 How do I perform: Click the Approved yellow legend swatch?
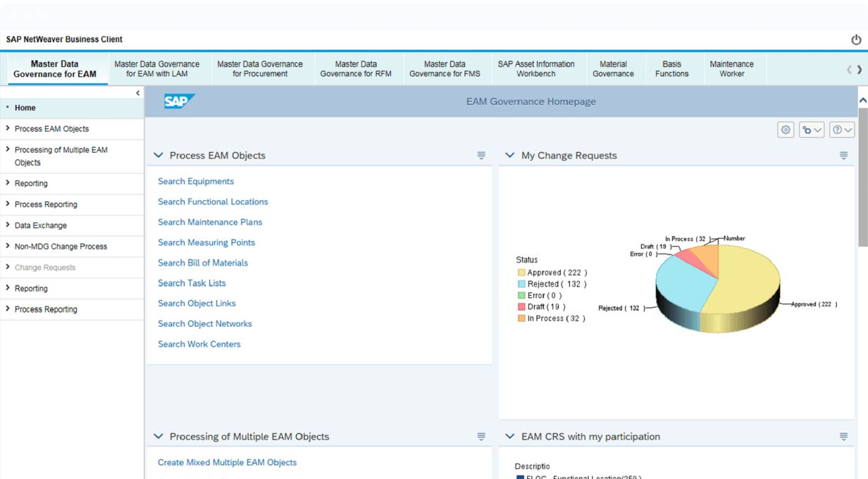[521, 273]
